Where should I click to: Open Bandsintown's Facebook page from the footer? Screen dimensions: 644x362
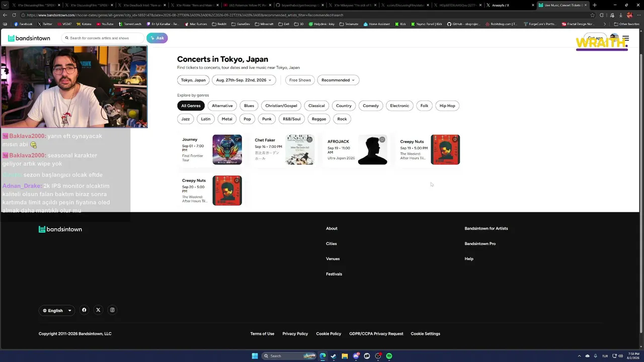84,310
